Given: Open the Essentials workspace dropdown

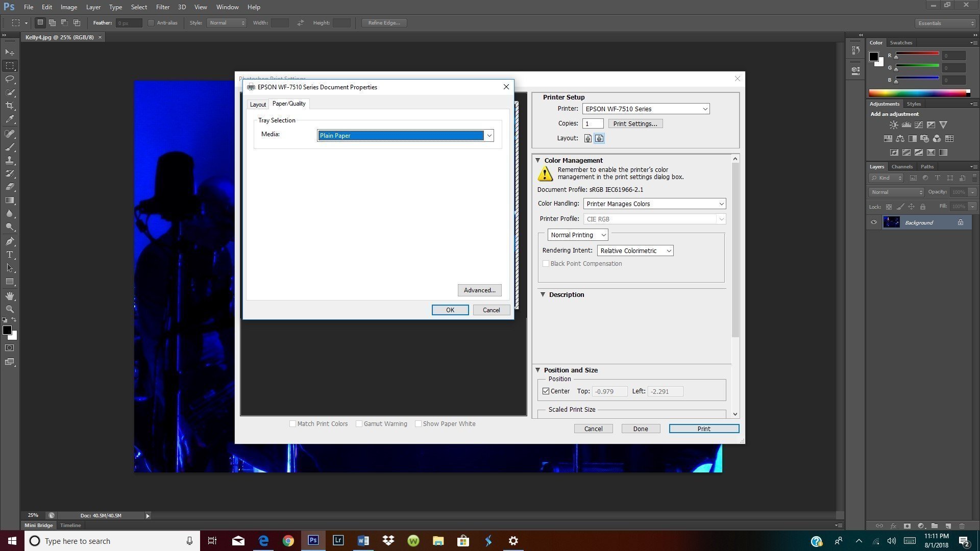Looking at the screenshot, I should pos(945,23).
